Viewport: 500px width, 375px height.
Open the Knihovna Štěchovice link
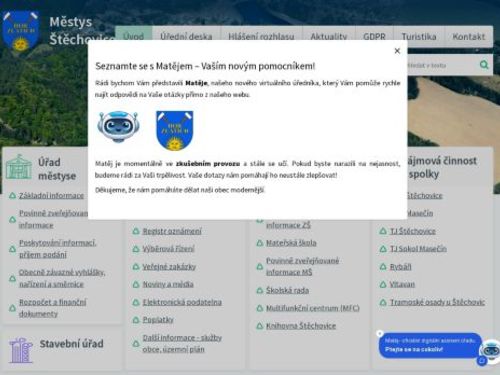click(x=301, y=326)
